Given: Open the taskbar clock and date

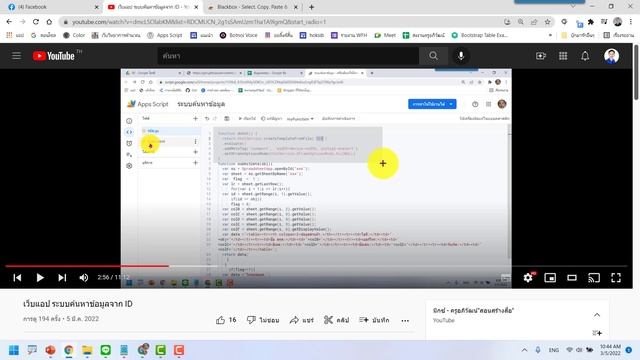Looking at the screenshot, I should click(610, 350).
